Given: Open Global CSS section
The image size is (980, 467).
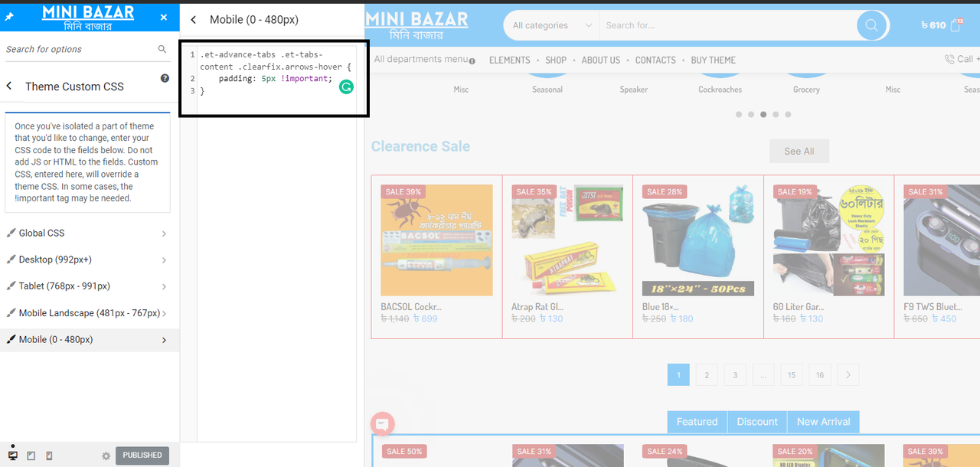Looking at the screenshot, I should [x=90, y=233].
